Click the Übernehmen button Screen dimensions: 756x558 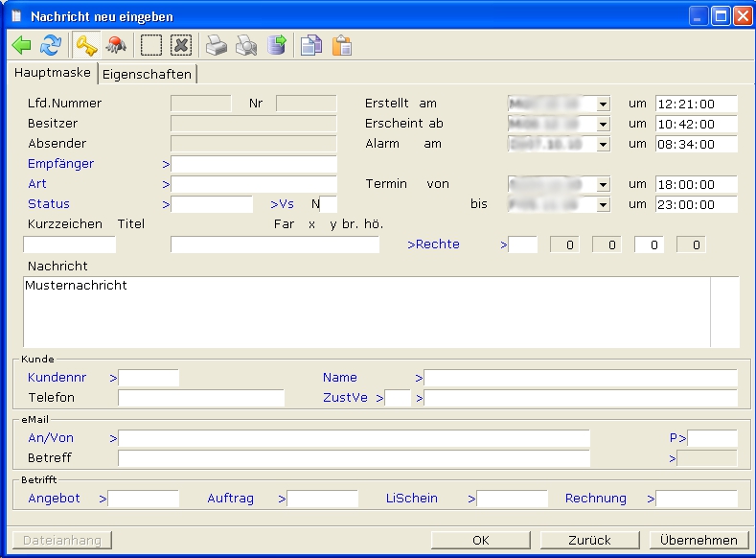pyautogui.click(x=699, y=540)
